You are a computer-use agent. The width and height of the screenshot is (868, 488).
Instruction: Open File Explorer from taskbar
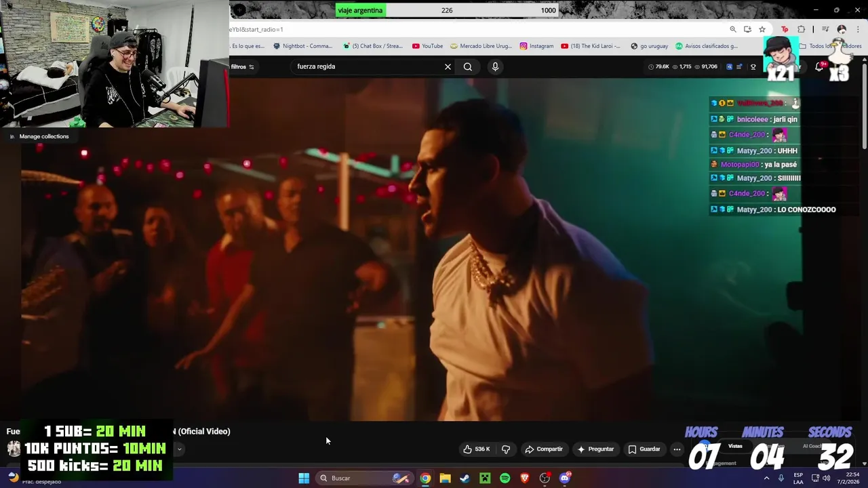click(x=445, y=478)
